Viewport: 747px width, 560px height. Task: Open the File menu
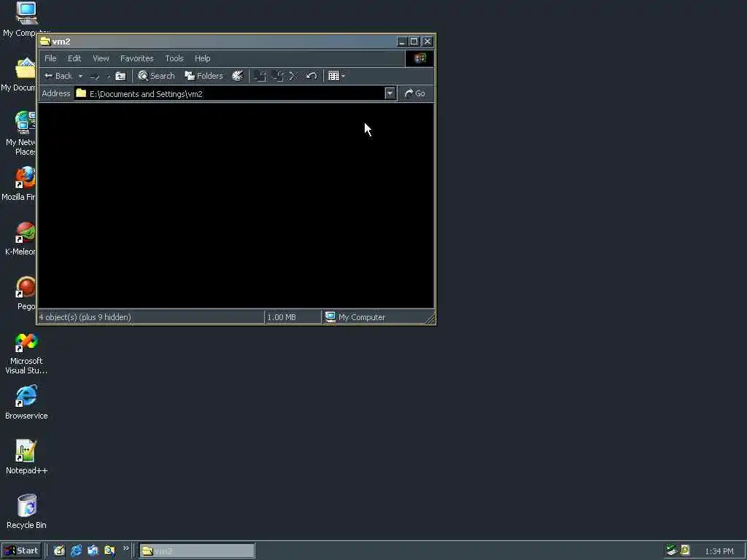pos(50,58)
